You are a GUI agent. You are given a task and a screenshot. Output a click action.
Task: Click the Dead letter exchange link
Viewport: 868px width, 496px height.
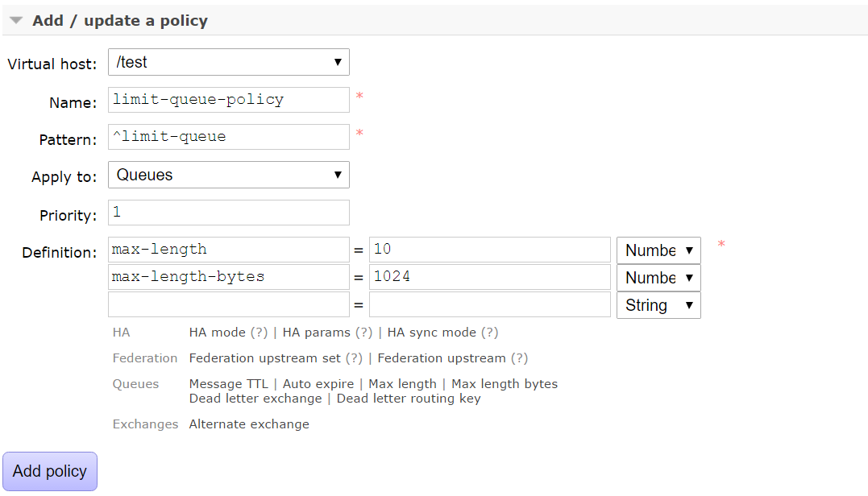tap(255, 399)
